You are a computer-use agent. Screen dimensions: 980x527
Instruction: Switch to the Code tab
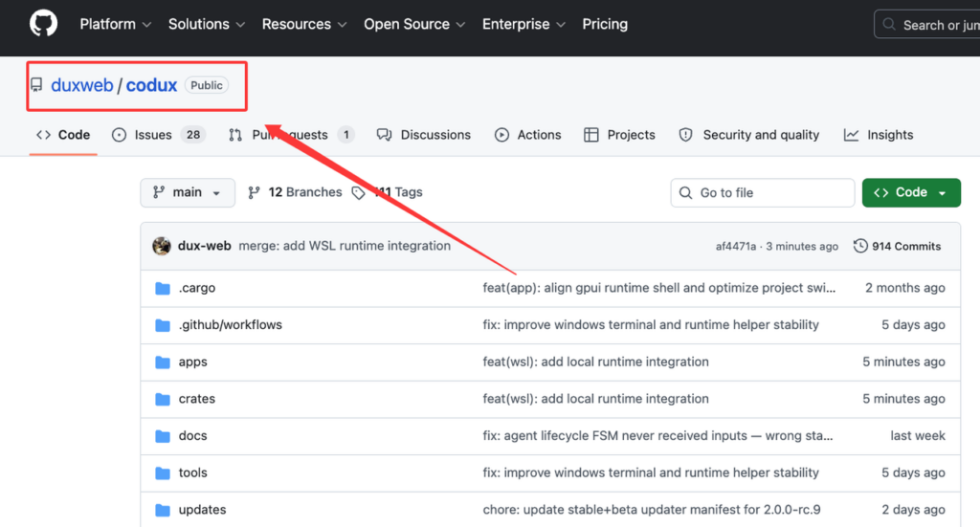click(63, 135)
